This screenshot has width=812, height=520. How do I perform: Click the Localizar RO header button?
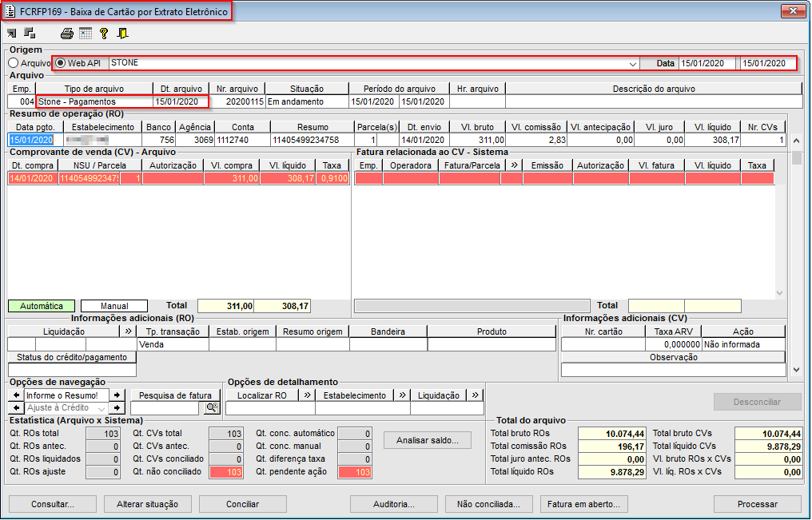pyautogui.click(x=262, y=395)
